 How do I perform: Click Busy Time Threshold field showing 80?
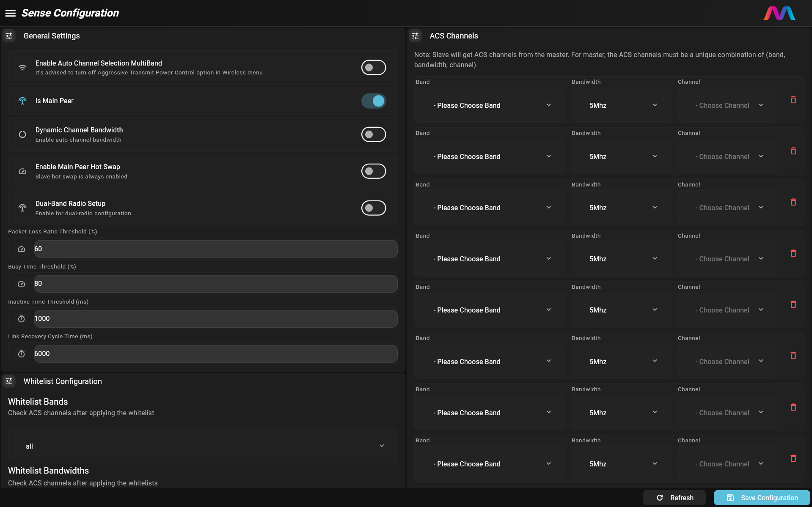216,284
